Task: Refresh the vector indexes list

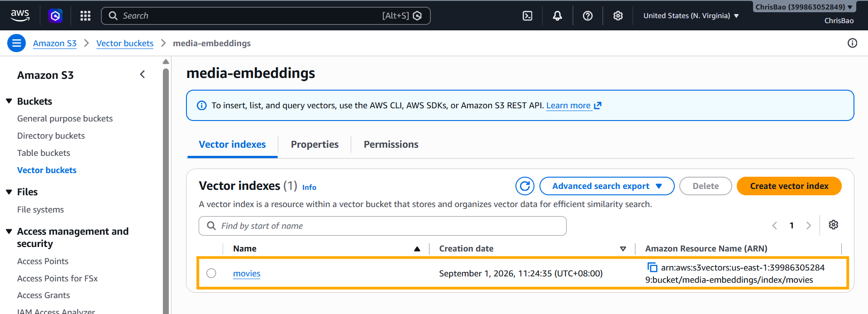Action: [x=525, y=186]
